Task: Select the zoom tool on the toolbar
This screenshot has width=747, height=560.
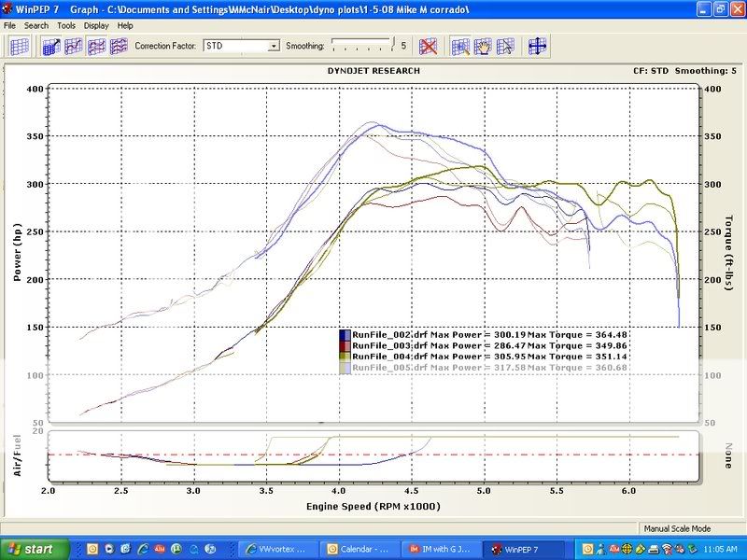Action: pyautogui.click(x=459, y=45)
